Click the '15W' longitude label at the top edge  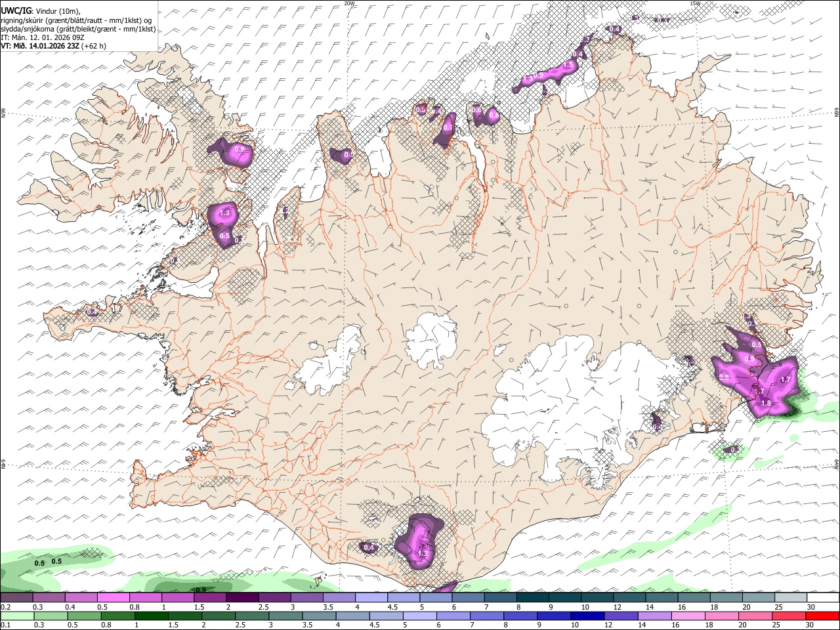pos(695,3)
